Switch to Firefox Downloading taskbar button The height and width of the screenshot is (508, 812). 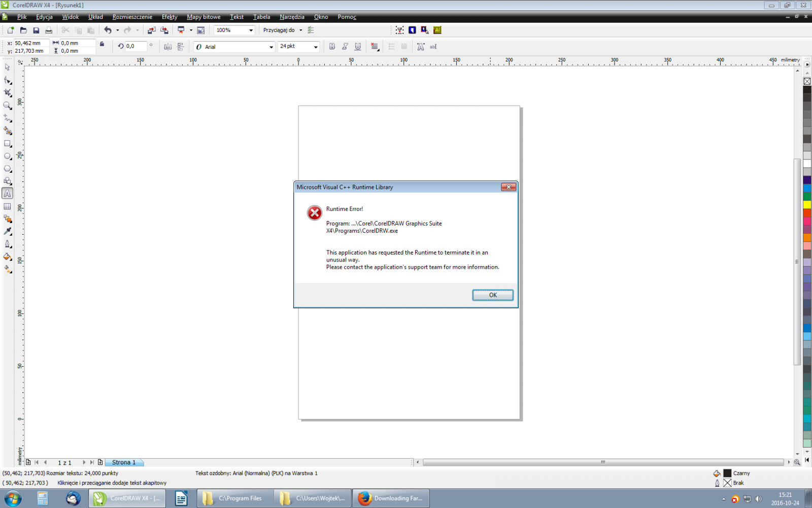click(391, 498)
